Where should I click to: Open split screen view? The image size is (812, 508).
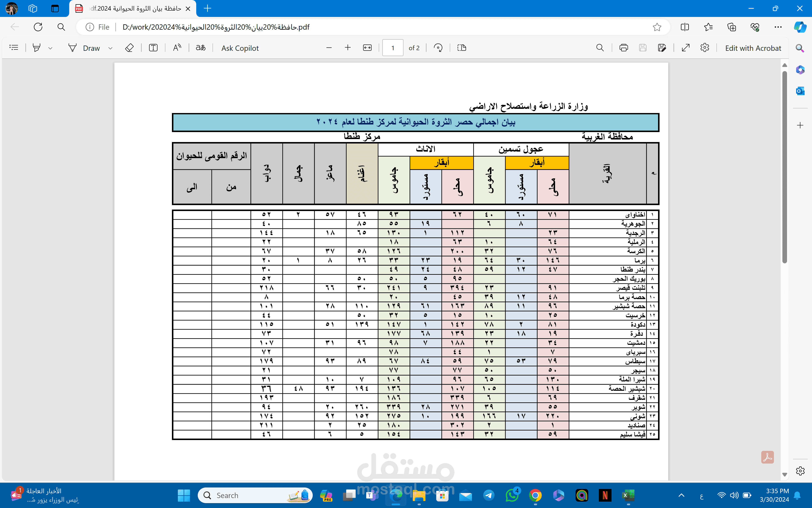(x=685, y=27)
